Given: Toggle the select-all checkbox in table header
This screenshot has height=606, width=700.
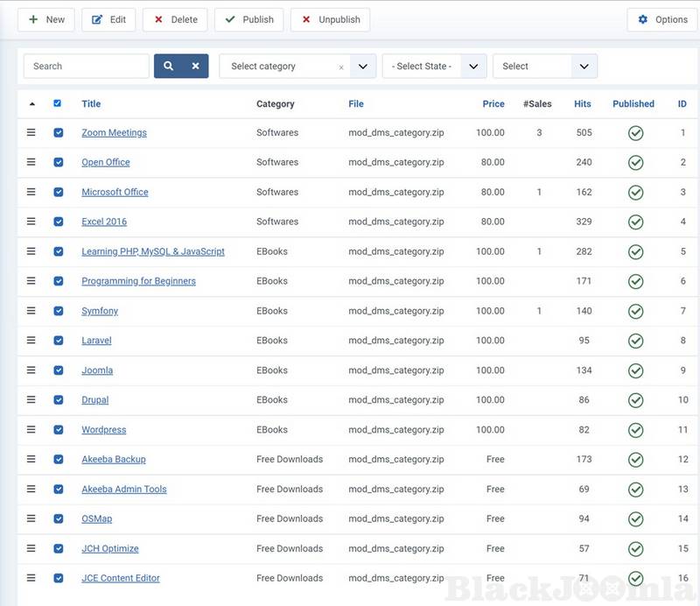Looking at the screenshot, I should [58, 103].
